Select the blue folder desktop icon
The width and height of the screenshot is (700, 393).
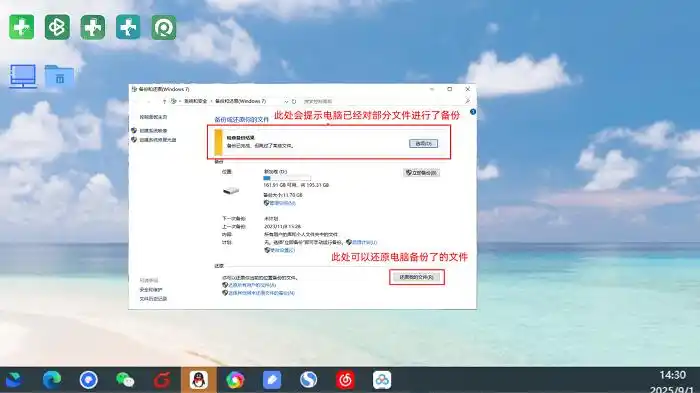[x=59, y=76]
